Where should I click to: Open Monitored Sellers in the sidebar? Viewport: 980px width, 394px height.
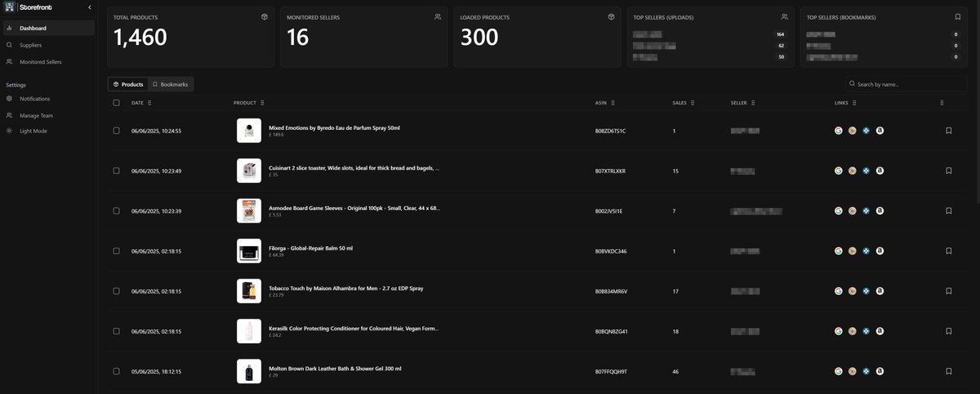pyautogui.click(x=48, y=62)
